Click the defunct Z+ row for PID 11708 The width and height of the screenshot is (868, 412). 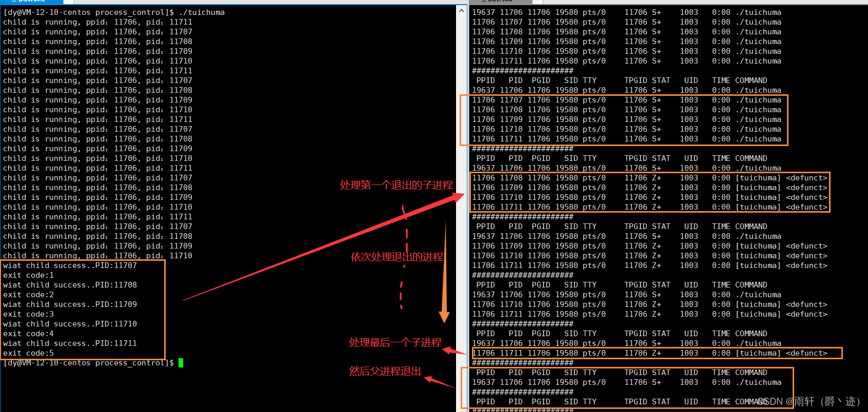pos(649,178)
